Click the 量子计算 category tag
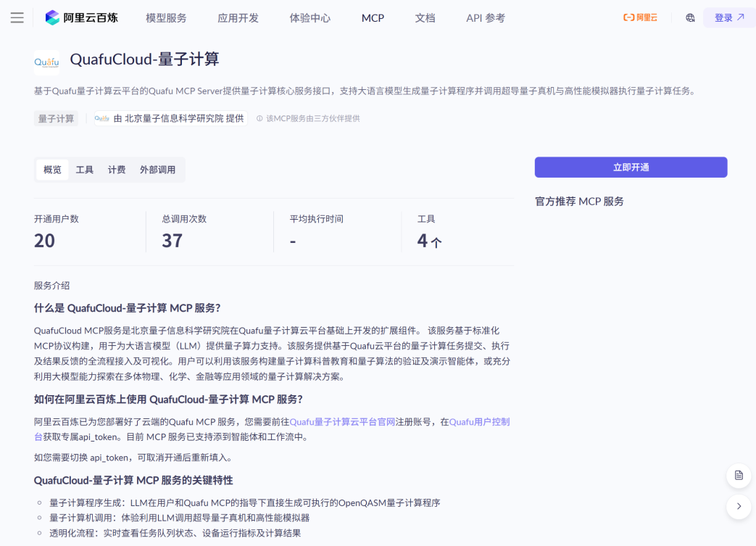 (56, 117)
